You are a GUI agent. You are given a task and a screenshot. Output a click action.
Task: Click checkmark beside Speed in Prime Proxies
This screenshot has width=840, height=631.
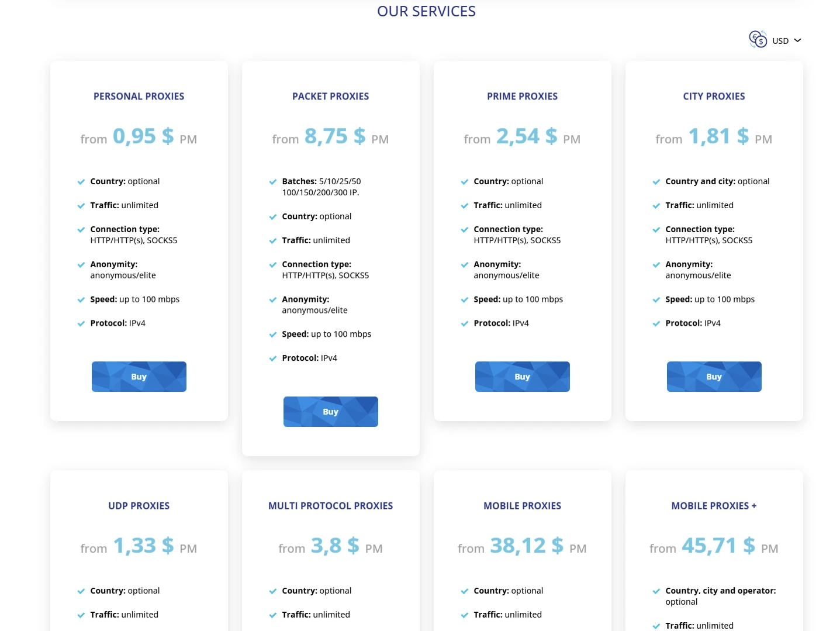(464, 300)
